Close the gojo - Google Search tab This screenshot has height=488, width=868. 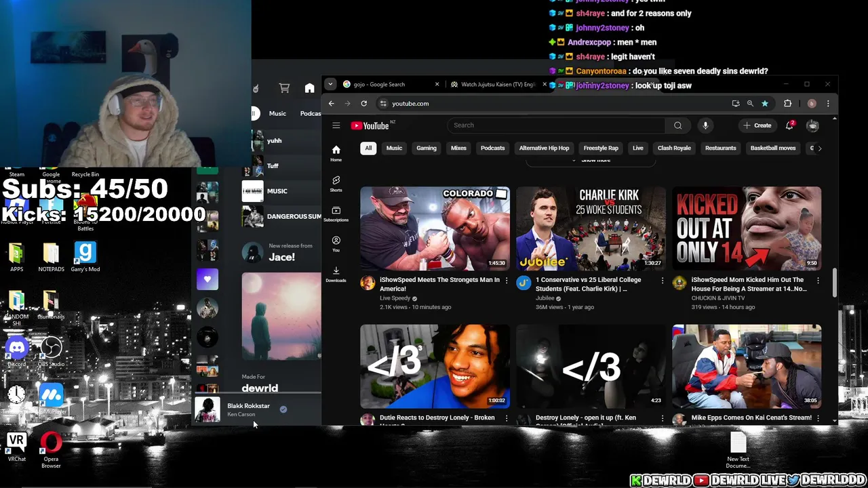[x=437, y=85]
